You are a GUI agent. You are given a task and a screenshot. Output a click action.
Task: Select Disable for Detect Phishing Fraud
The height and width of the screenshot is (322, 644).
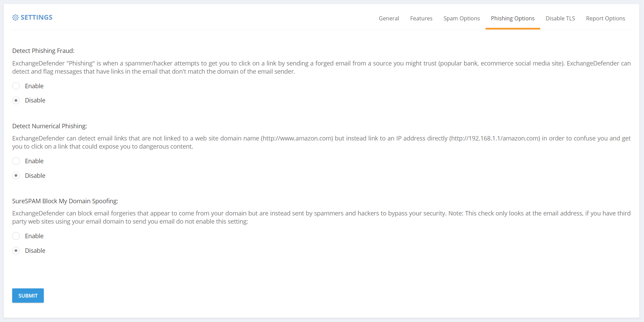click(16, 100)
